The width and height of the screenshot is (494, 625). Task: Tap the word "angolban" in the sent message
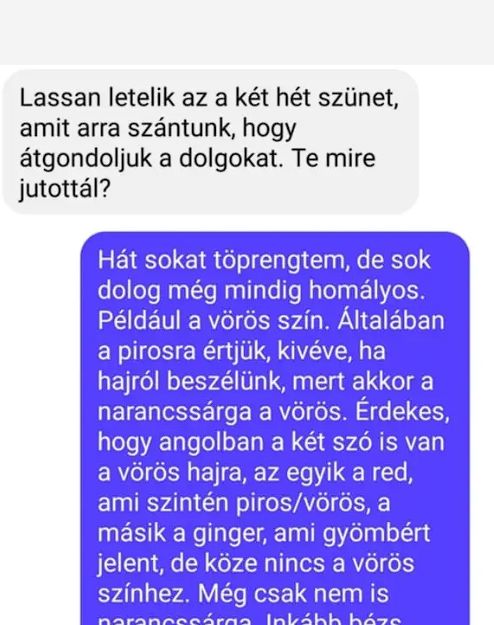[212, 442]
